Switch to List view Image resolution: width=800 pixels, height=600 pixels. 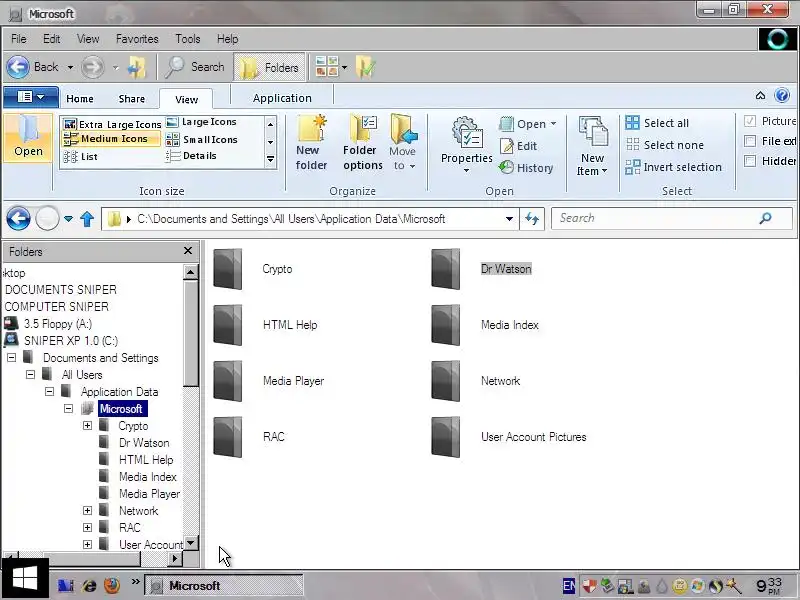[80, 157]
